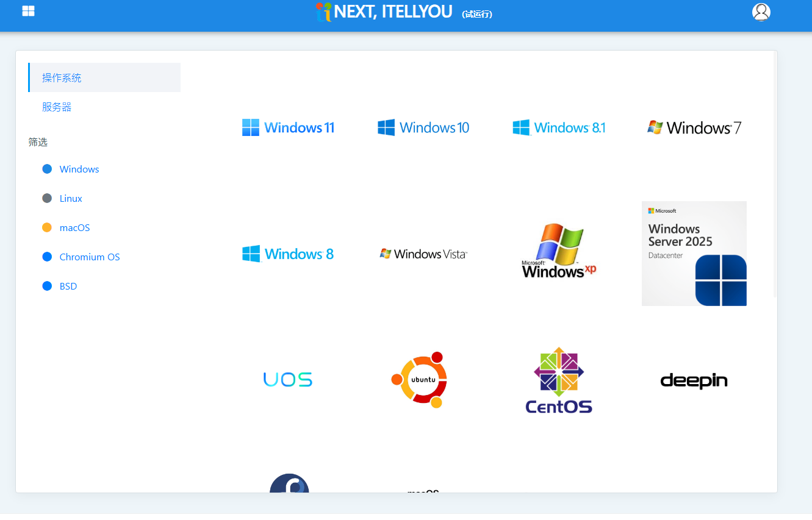Image resolution: width=812 pixels, height=520 pixels.
Task: Choose the Windows 8.1 logo
Action: [559, 127]
